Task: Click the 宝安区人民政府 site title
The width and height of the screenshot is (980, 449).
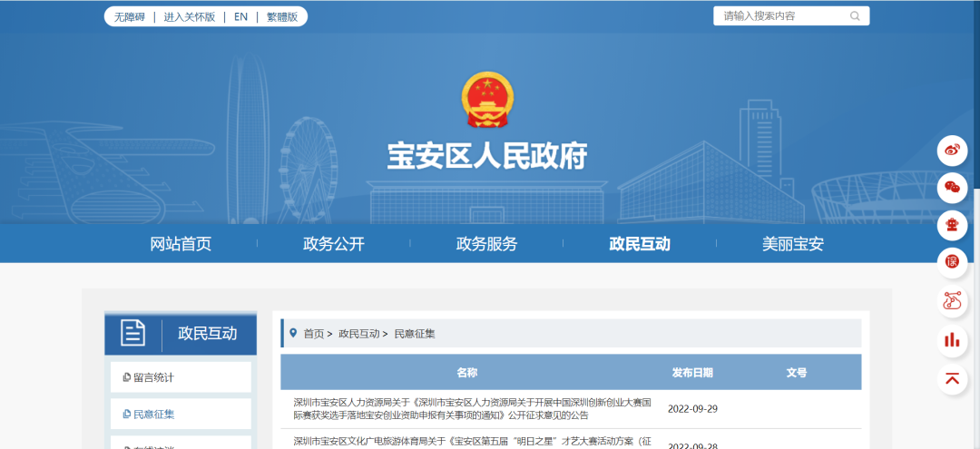Action: tap(487, 156)
